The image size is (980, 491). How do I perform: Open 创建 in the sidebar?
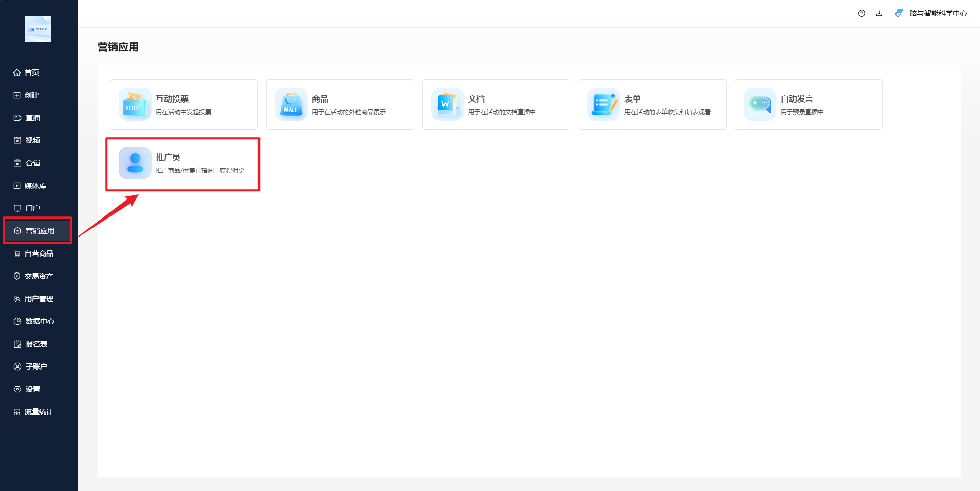[x=32, y=95]
